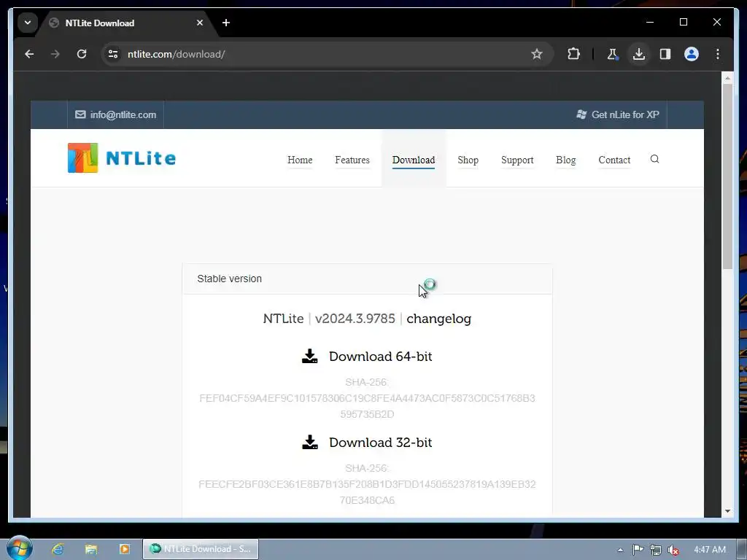Click the 64-bit download tray icon

[309, 356]
